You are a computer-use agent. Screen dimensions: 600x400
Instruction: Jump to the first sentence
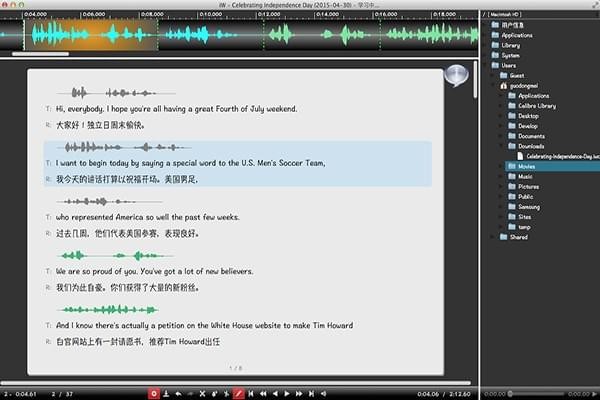pos(251,393)
